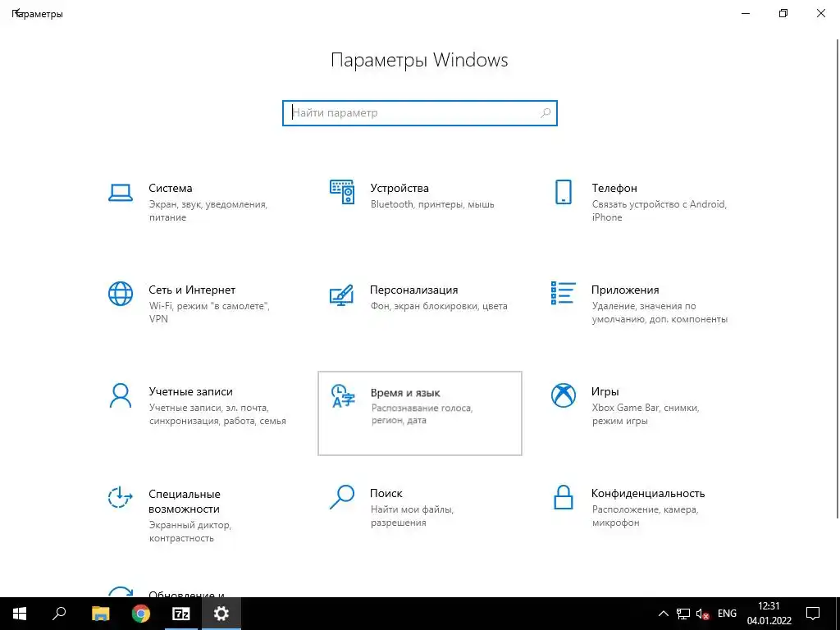Show hidden tray icons chevron
Viewport: 840px width, 630px height.
[663, 614]
